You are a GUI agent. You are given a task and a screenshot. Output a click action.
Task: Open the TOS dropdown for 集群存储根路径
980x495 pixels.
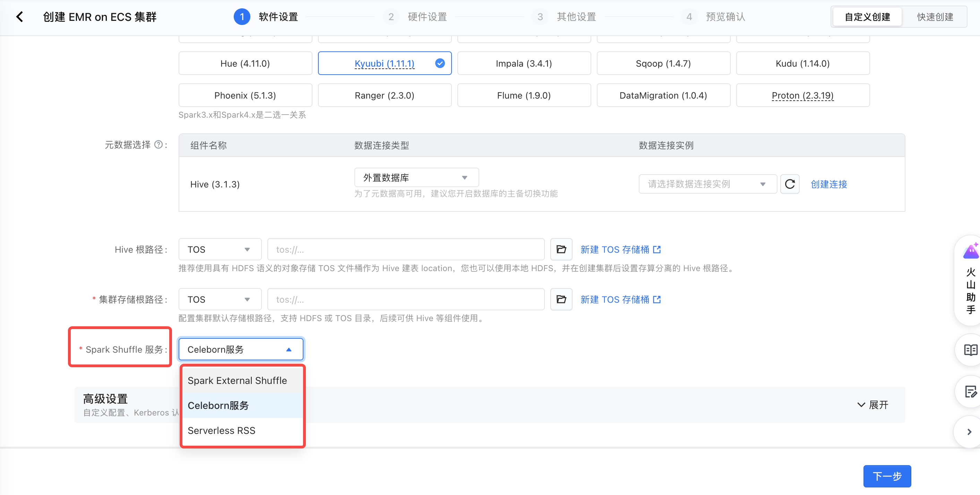click(x=220, y=299)
